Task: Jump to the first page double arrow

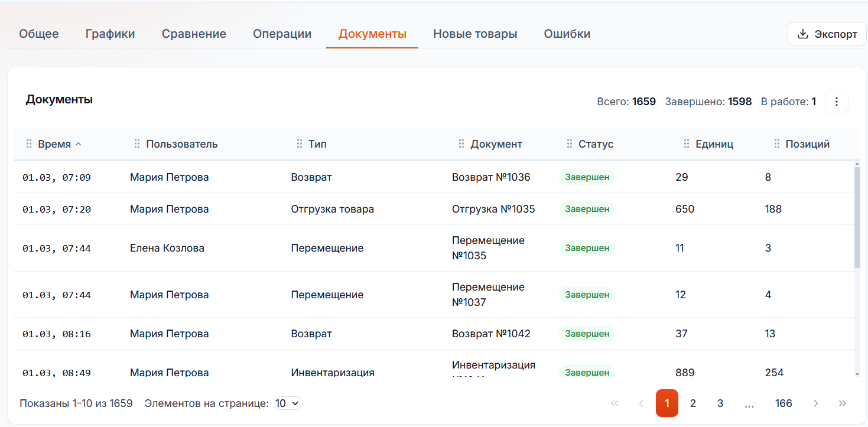Action: pyautogui.click(x=615, y=403)
